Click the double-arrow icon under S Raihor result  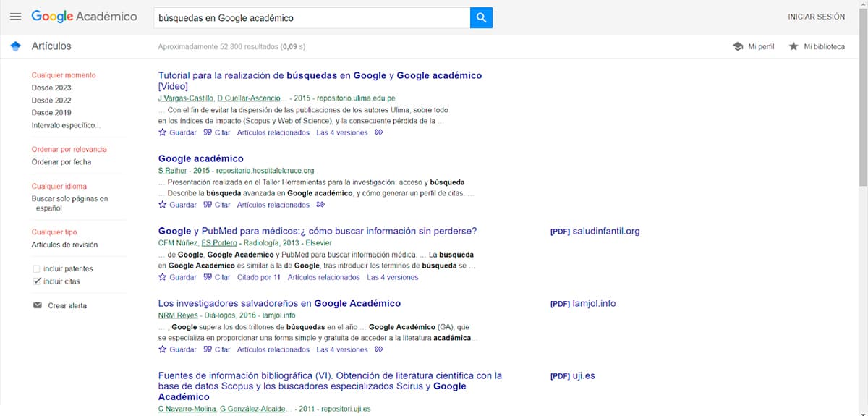pos(321,205)
